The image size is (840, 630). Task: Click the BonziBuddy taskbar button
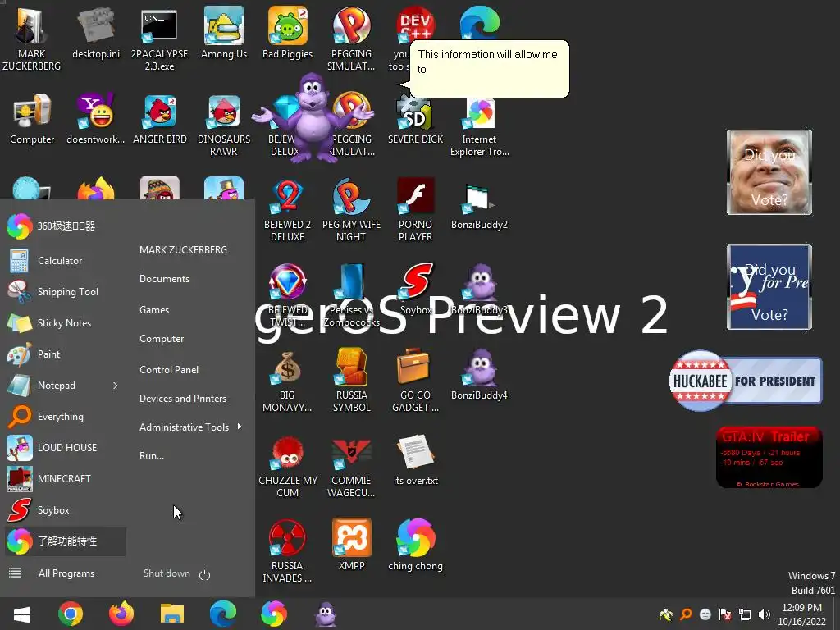[325, 614]
